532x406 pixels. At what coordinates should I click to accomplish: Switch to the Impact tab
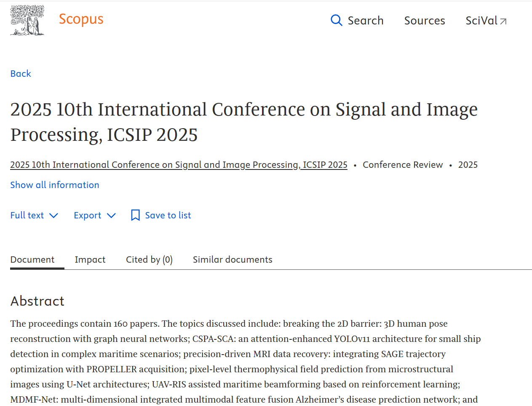pyautogui.click(x=90, y=260)
